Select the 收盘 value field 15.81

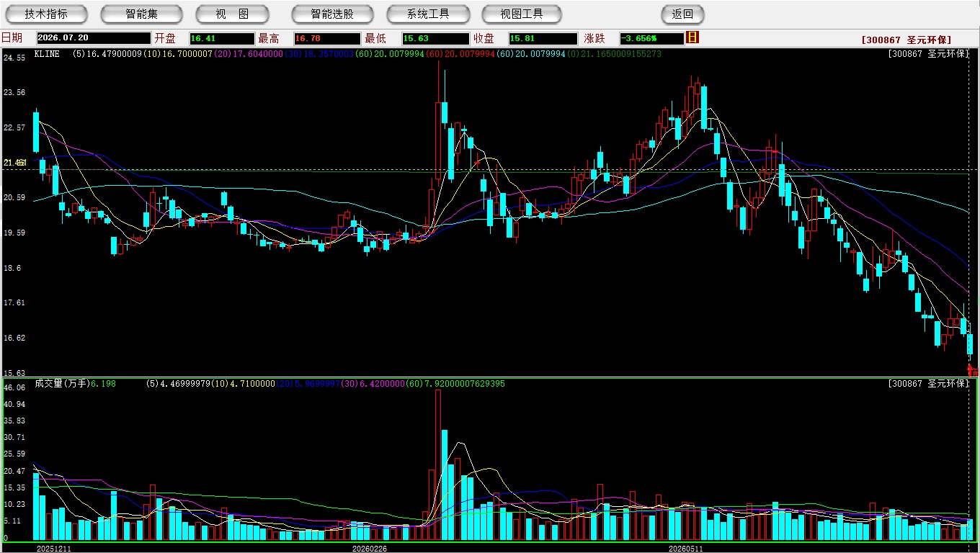tap(543, 38)
